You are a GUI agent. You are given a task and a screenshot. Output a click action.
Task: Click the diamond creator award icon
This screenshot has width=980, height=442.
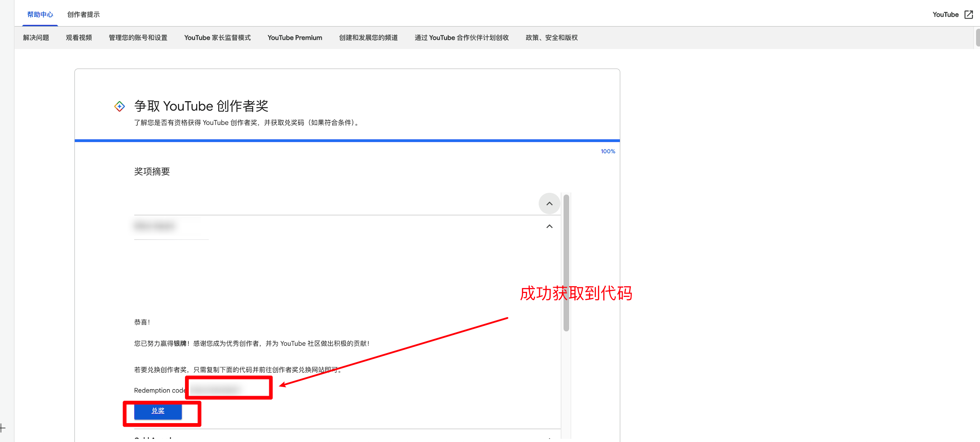[x=119, y=107]
